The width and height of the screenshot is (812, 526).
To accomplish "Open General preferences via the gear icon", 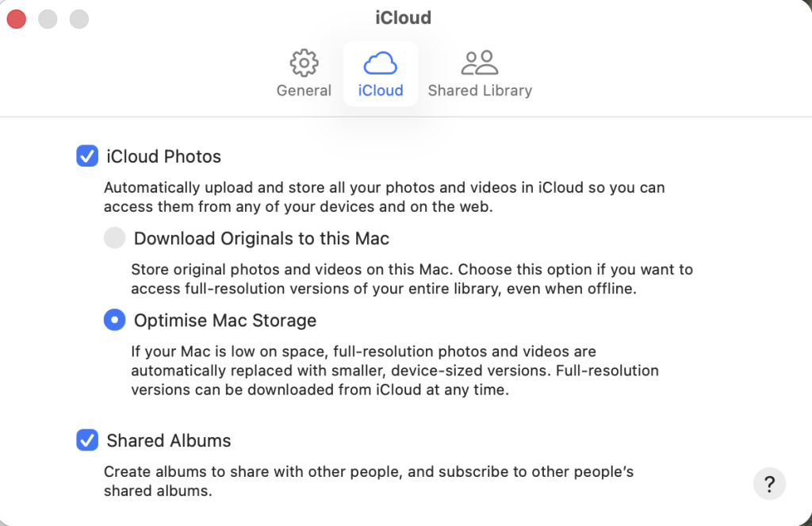I will [304, 63].
